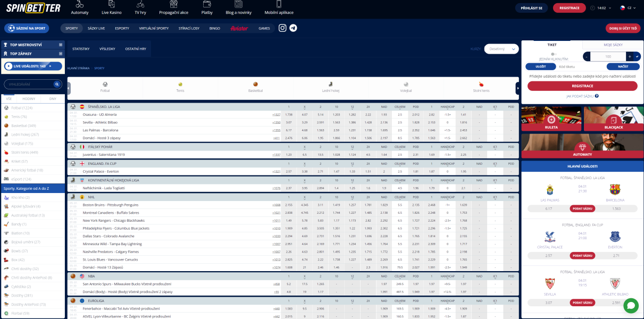The image size is (644, 319).
Task: Confirm the stake amount with the checkmark
Action: coord(637,56)
